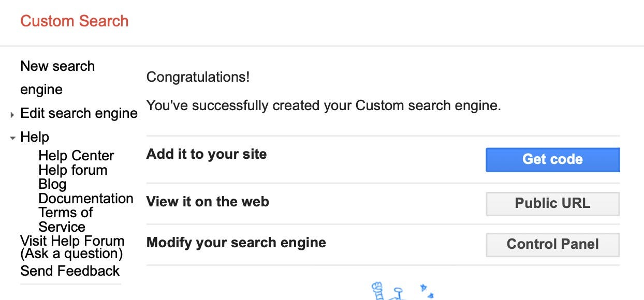Select the Help item in the sidebar
The height and width of the screenshot is (300, 644).
pyautogui.click(x=34, y=137)
